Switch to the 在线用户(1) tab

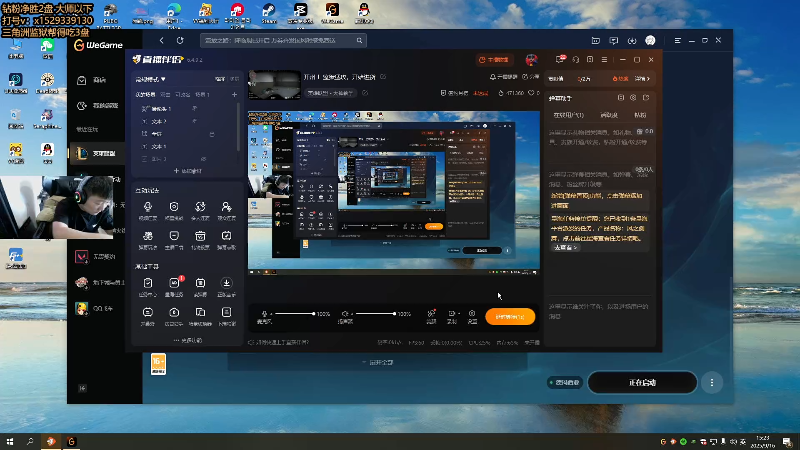point(568,115)
